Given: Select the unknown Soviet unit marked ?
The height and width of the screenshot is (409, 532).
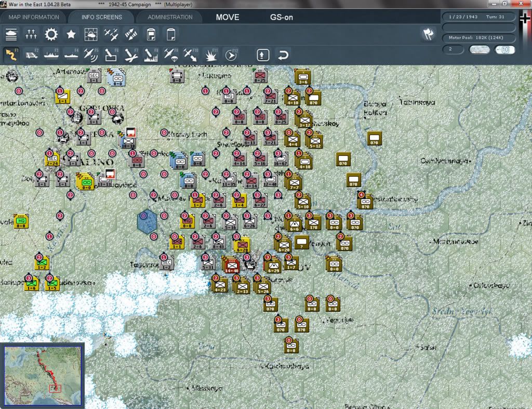Looking at the screenshot, I should pos(301,242).
